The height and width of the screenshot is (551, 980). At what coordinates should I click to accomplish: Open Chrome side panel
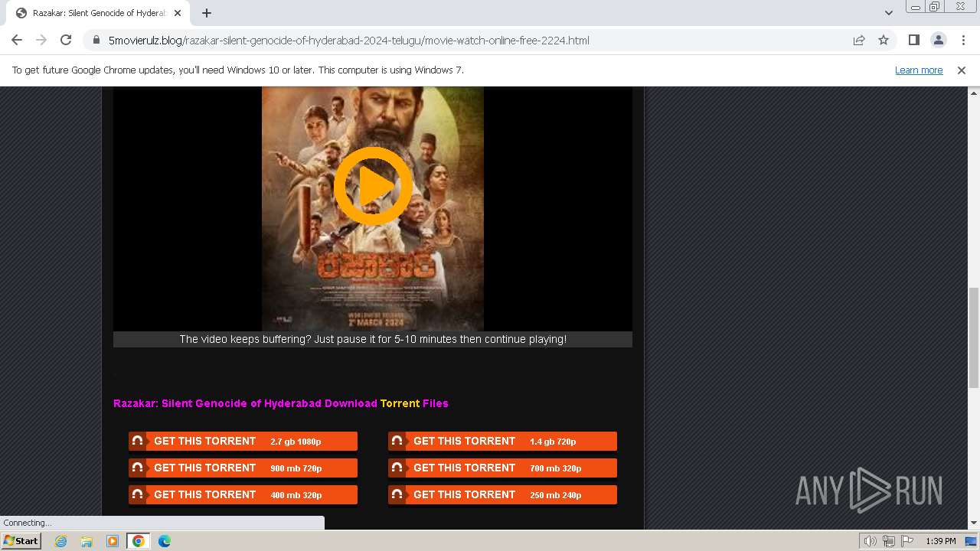point(914,40)
